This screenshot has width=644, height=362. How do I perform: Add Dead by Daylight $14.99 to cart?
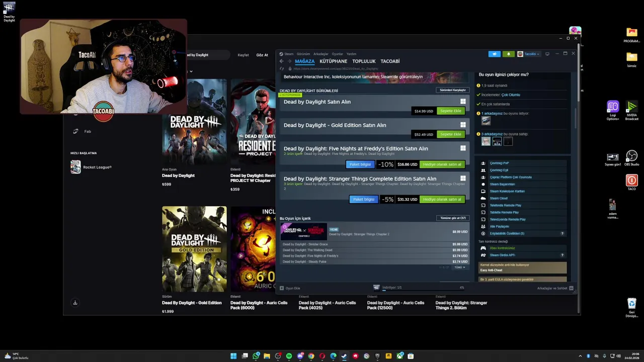(x=451, y=111)
